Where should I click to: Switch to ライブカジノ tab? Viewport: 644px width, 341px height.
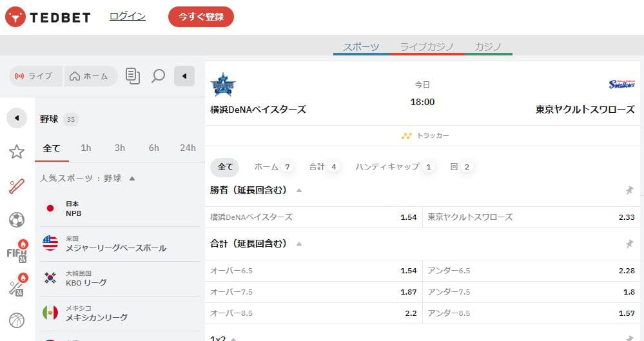427,47
